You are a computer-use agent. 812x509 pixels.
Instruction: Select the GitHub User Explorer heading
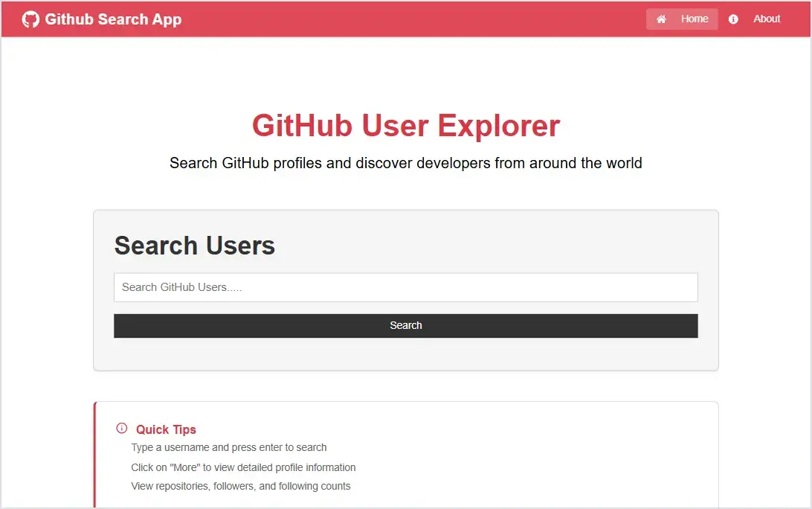(x=406, y=126)
